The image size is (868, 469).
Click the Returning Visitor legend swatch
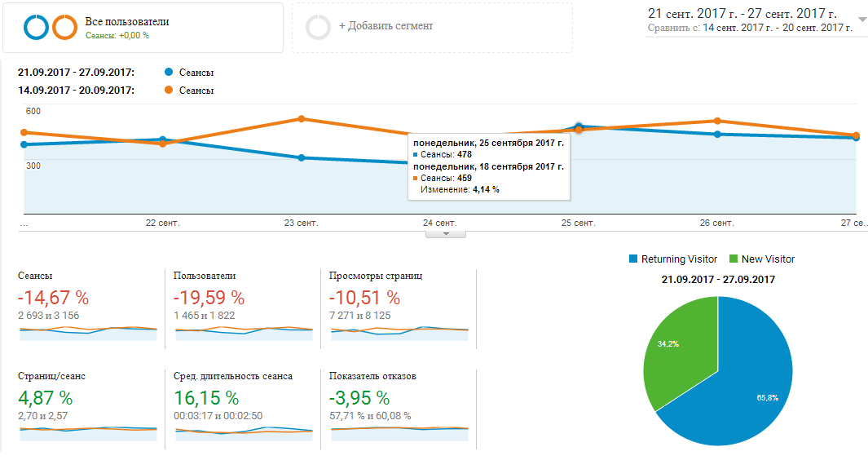(633, 259)
